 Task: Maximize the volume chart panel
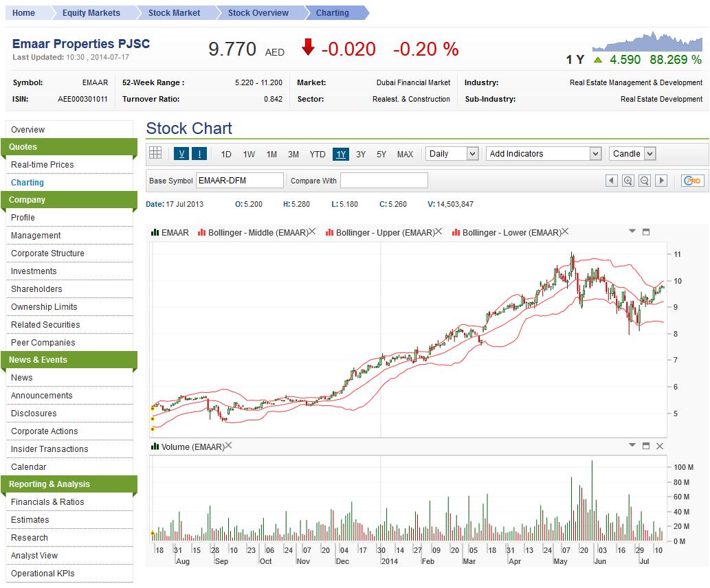coord(646,446)
